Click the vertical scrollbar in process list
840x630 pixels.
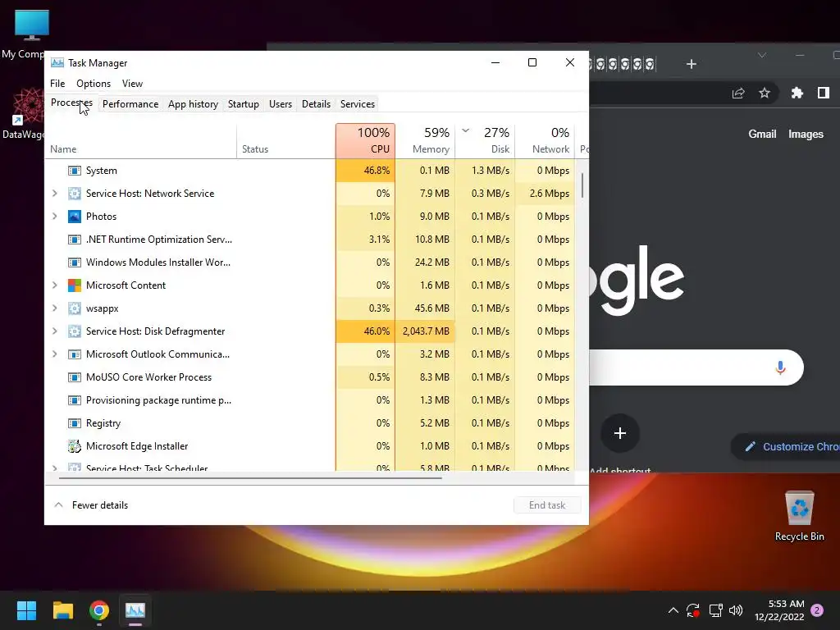coord(582,185)
